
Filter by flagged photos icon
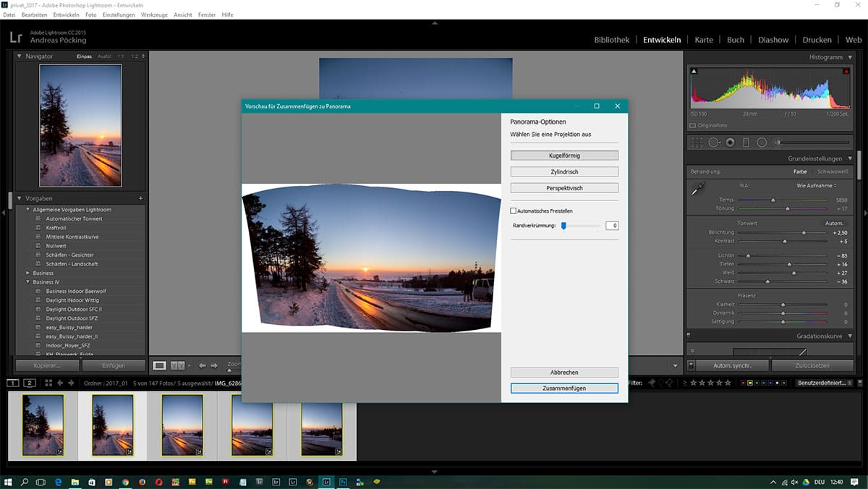pos(652,383)
